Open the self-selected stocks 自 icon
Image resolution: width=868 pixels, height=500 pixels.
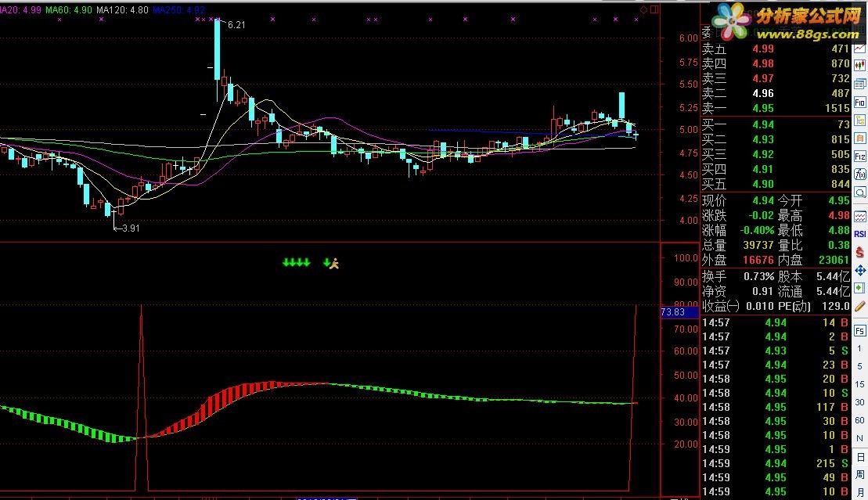[x=859, y=138]
